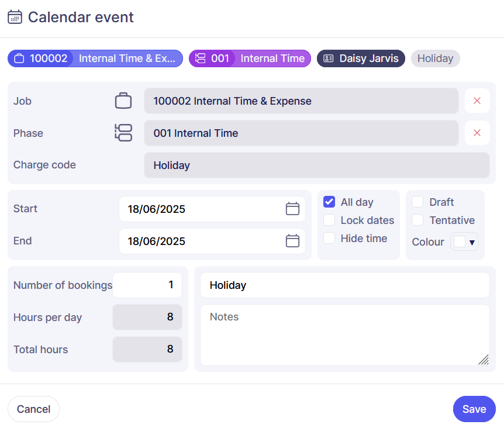Click into the Notes text area
Viewport: 504px width, 428px height.
[x=344, y=335]
